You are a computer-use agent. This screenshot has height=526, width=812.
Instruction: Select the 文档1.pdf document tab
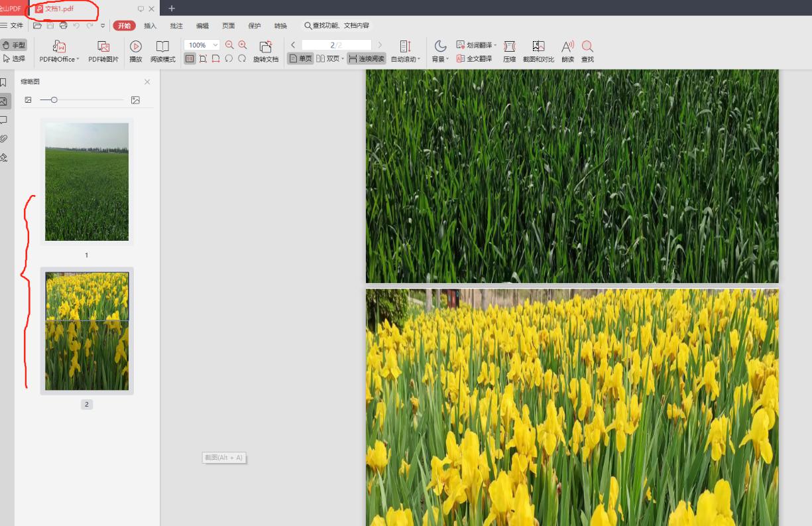(x=60, y=9)
